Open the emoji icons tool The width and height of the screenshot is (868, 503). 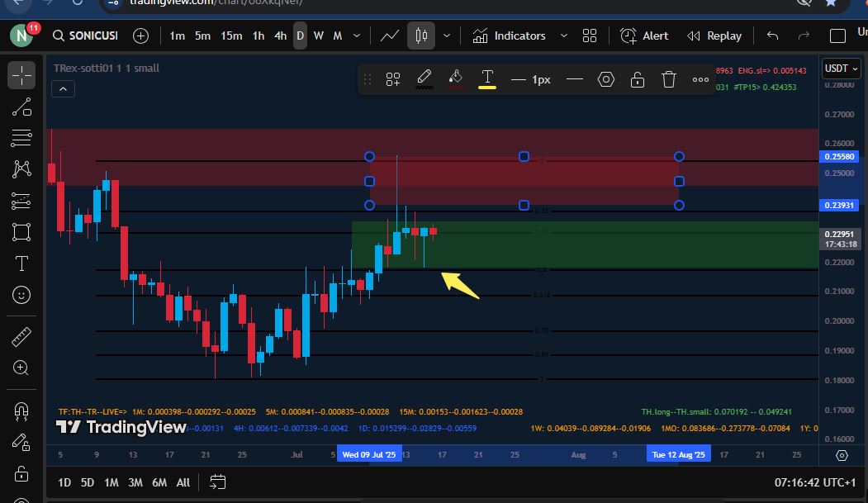tap(21, 295)
